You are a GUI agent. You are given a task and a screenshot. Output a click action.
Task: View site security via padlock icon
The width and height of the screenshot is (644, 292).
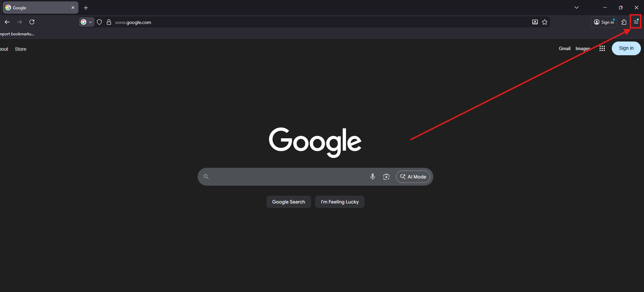tap(109, 22)
